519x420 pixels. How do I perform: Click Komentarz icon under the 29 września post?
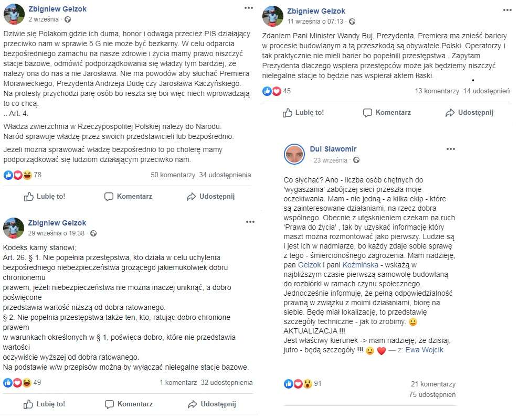(x=110, y=404)
